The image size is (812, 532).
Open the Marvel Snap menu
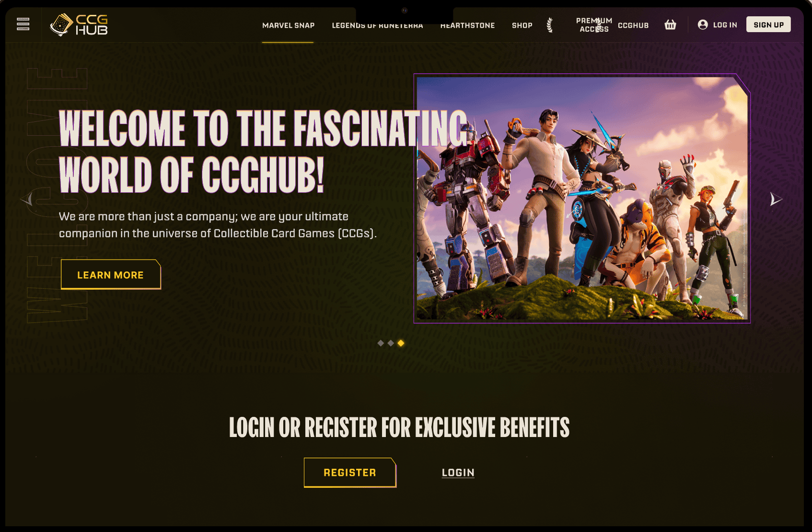(288, 25)
